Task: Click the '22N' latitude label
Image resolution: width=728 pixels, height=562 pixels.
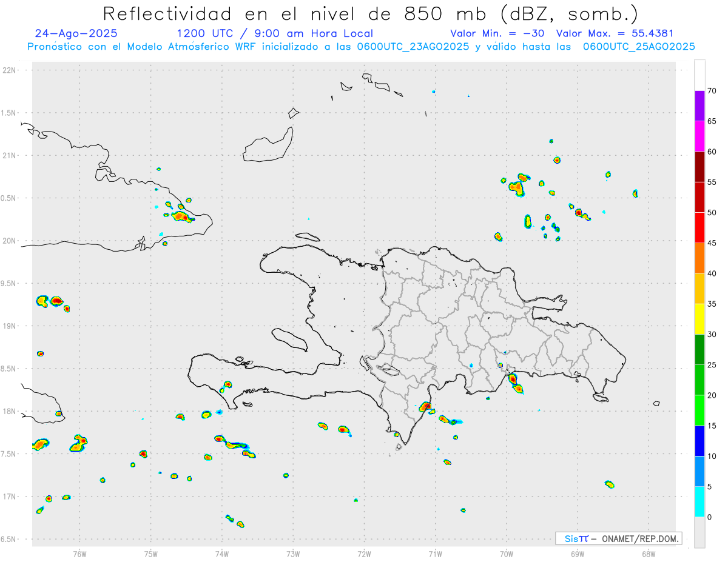Action: 10,70
